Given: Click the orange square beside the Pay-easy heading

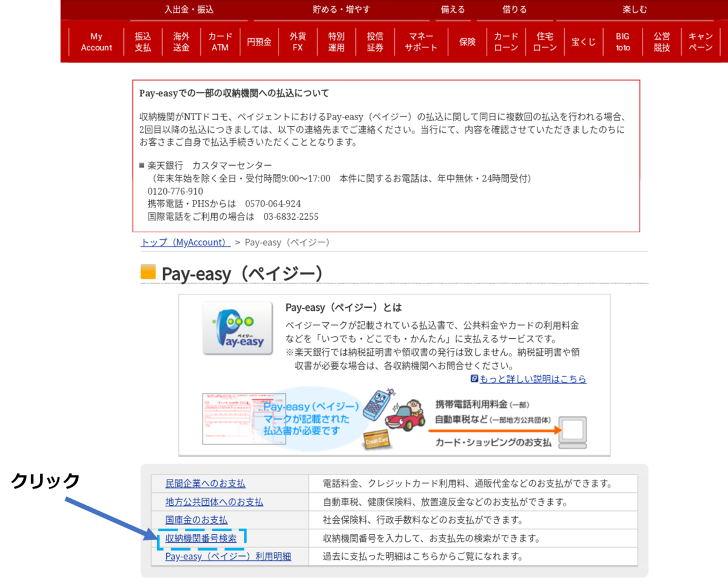Looking at the screenshot, I should pos(148,272).
